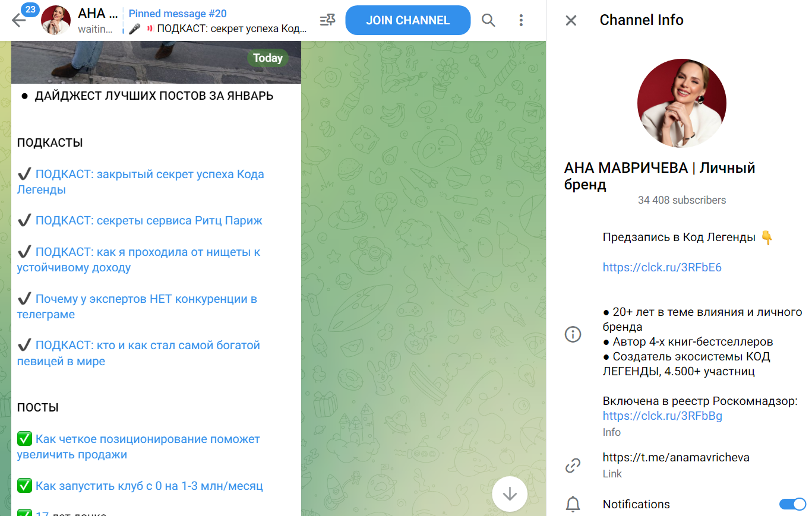Viewport: 812px width, 516px height.
Task: Open post link about четкое позиционирование и продажи
Action: point(139,447)
